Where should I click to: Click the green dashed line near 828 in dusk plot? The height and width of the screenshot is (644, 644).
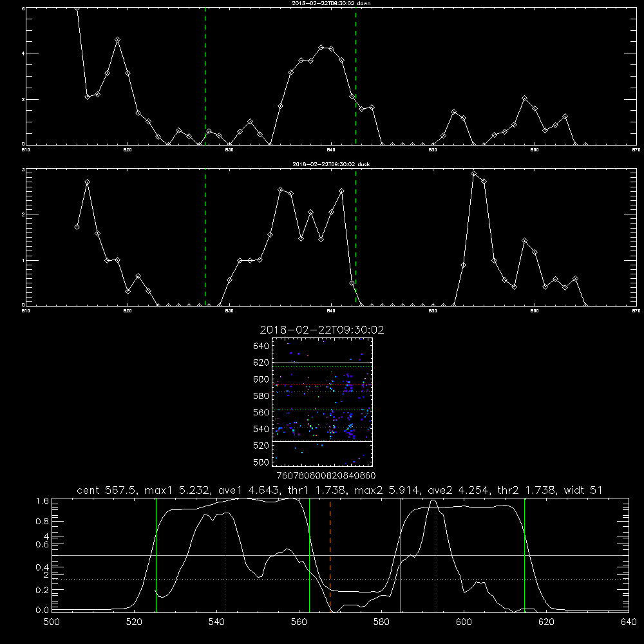click(205, 238)
